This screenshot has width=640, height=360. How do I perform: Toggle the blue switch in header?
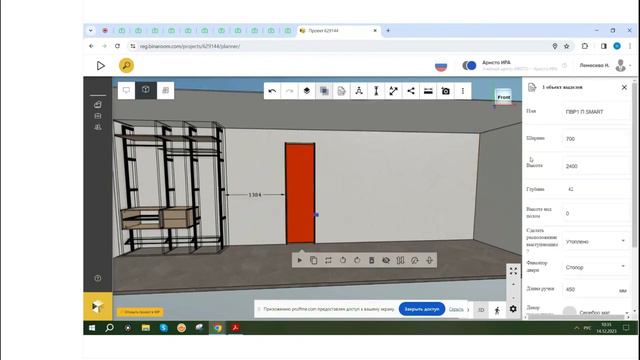[x=469, y=65]
